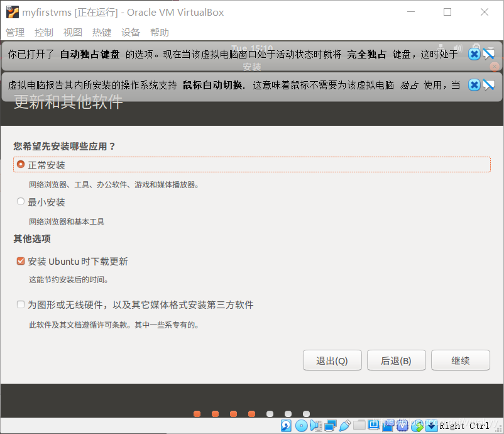Open the optical disc drive indicator
Viewport: 504px width, 434px height.
click(x=301, y=426)
